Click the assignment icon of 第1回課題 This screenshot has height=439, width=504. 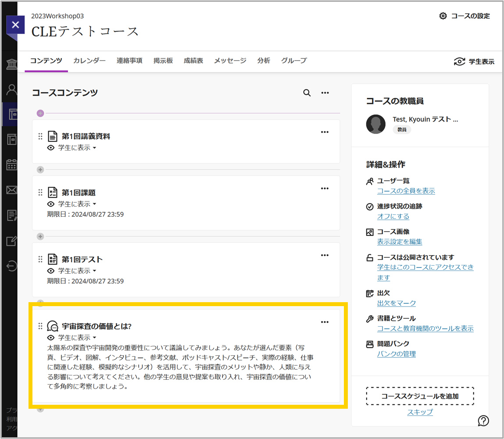(52, 193)
